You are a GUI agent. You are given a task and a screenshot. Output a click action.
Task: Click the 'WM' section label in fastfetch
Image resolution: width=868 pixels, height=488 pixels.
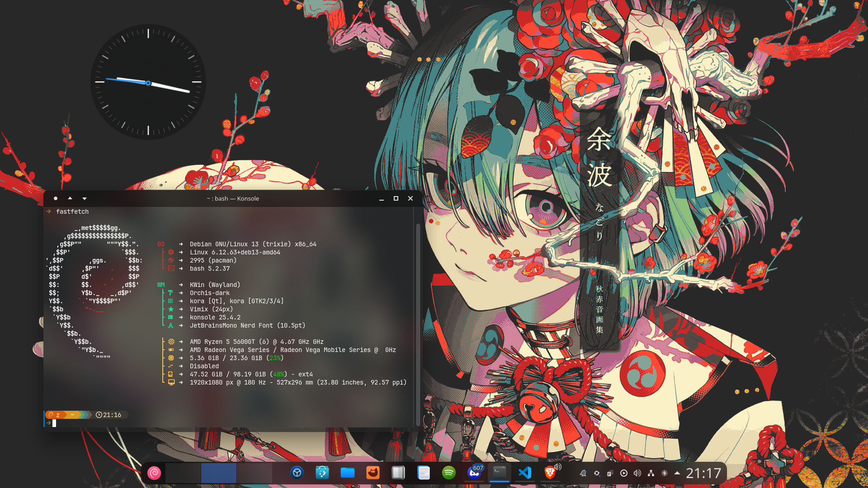point(161,285)
